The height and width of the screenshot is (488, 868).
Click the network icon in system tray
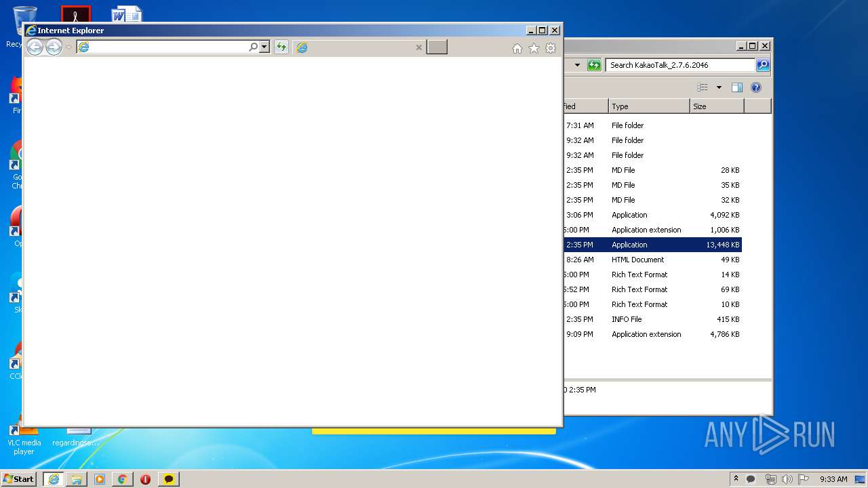point(770,479)
